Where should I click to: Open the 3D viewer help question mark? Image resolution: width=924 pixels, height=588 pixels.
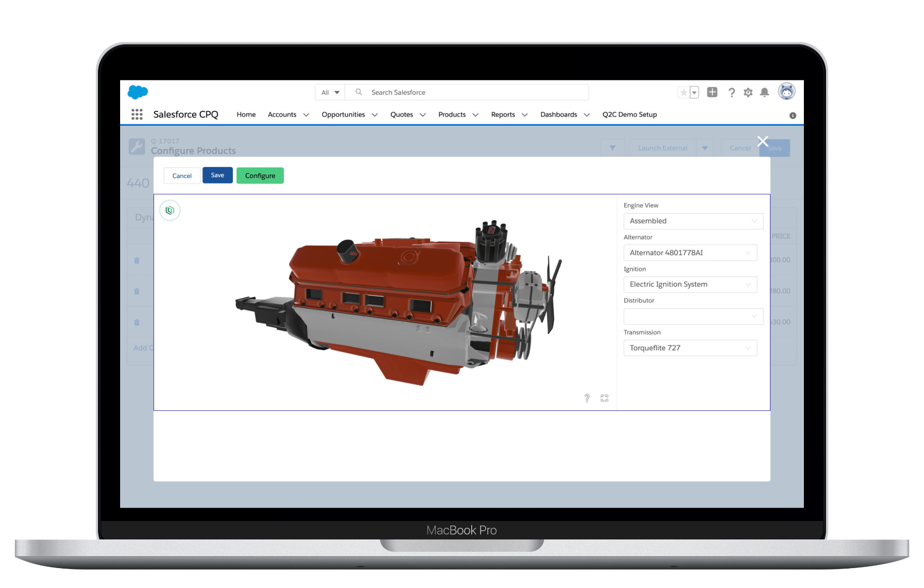tap(587, 398)
